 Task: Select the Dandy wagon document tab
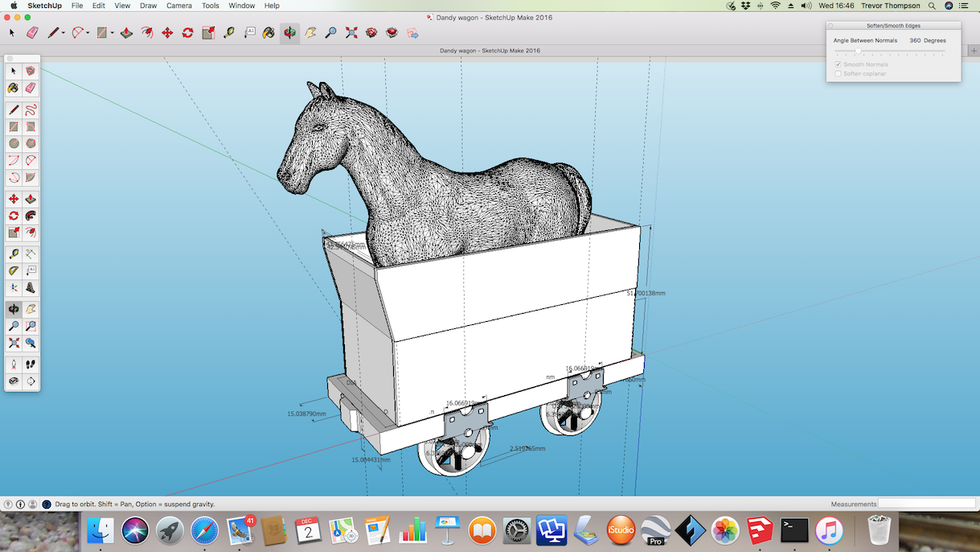click(490, 51)
